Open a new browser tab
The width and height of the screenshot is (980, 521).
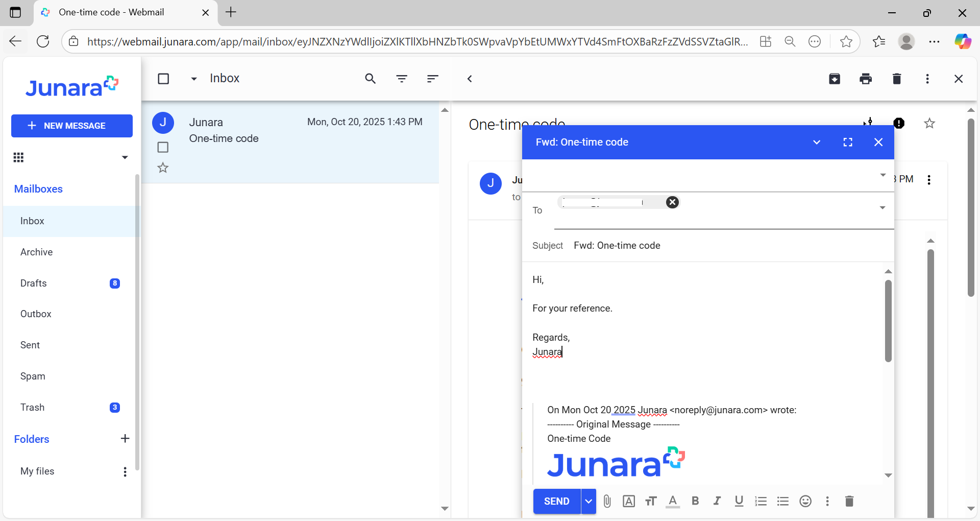point(231,12)
